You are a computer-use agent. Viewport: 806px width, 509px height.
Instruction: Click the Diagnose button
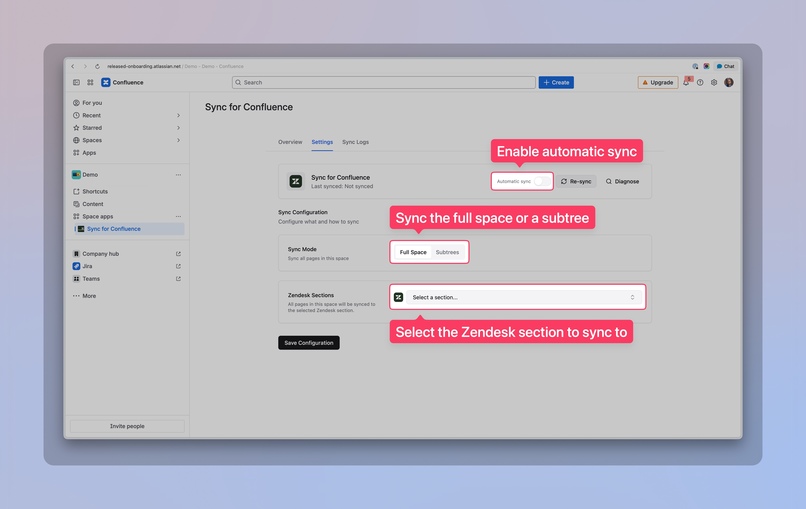[x=622, y=181]
